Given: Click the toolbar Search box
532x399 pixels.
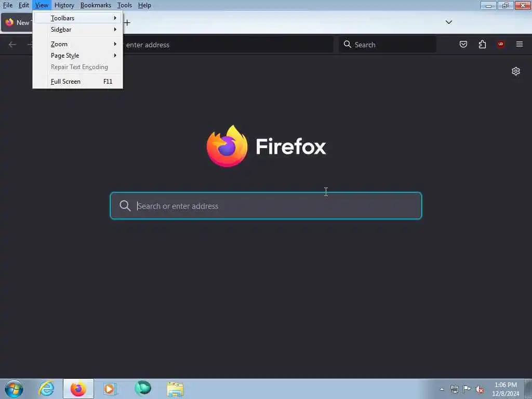Looking at the screenshot, I should tap(388, 45).
